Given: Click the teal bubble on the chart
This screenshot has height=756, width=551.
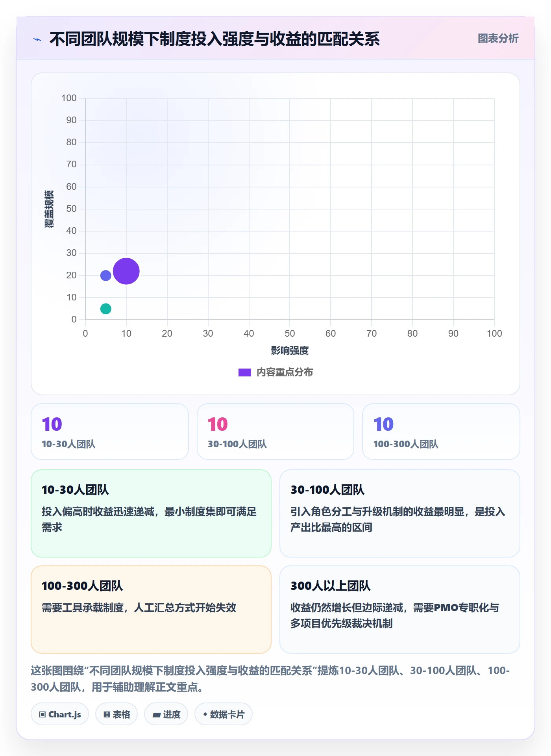Looking at the screenshot, I should (x=106, y=309).
